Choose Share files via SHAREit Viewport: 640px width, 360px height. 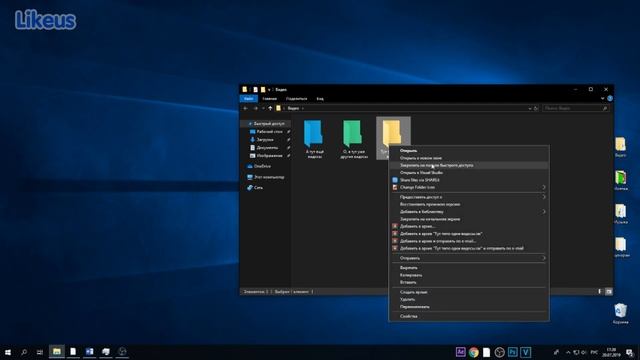(469, 180)
